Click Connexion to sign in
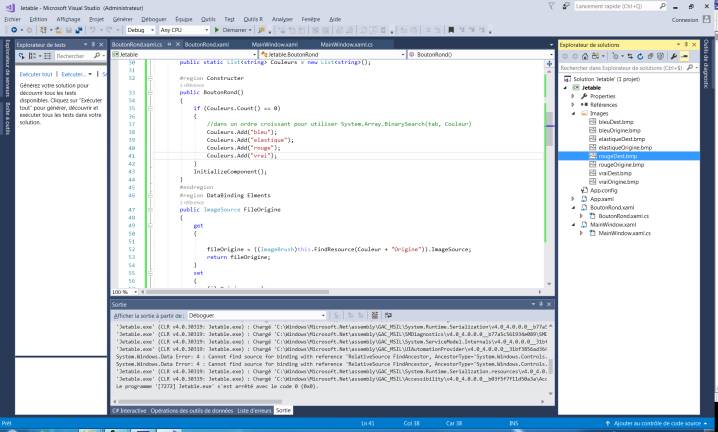 pyautogui.click(x=685, y=18)
